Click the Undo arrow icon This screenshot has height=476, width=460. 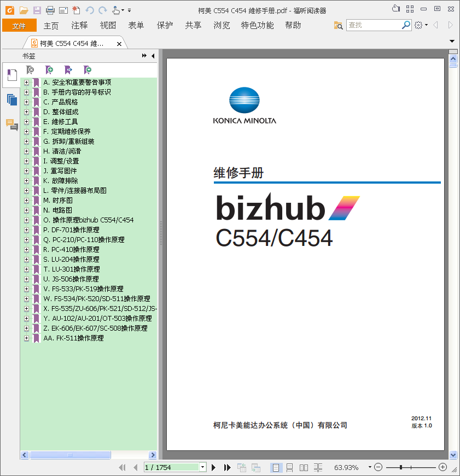tap(89, 10)
